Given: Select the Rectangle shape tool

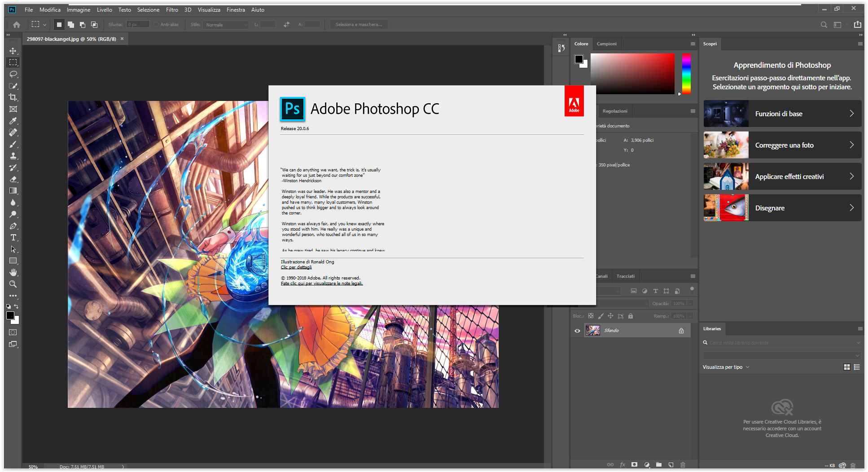Looking at the screenshot, I should [13, 261].
